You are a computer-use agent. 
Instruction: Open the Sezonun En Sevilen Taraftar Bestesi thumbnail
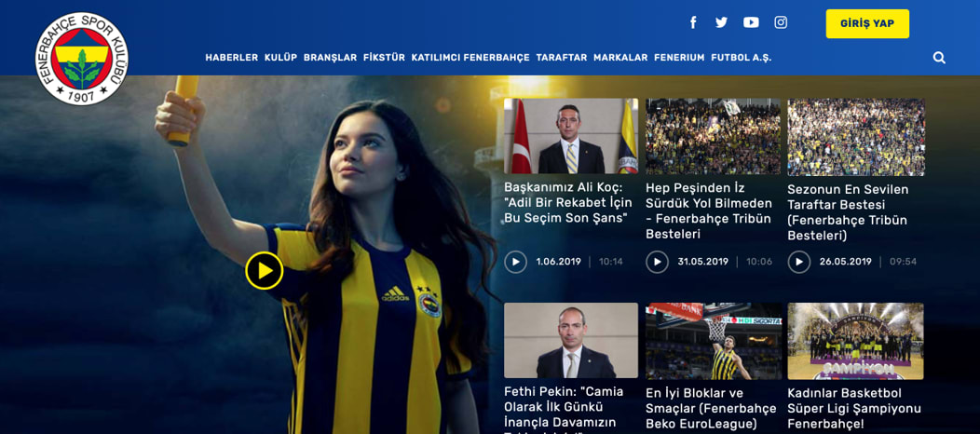click(855, 137)
